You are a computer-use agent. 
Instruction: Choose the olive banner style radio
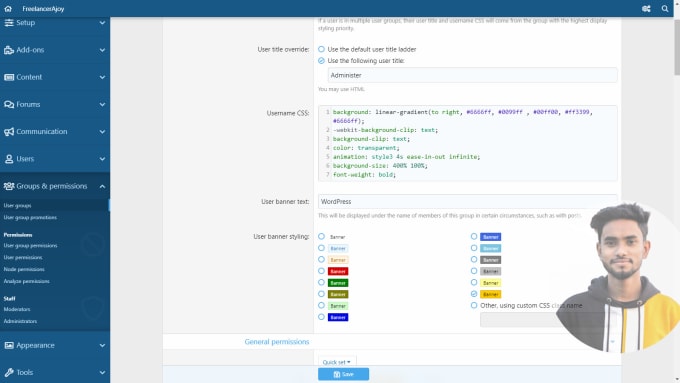pos(321,294)
